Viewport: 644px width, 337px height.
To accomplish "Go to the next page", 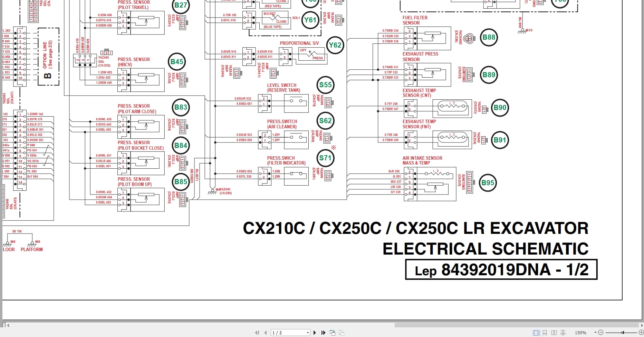I will tap(315, 333).
